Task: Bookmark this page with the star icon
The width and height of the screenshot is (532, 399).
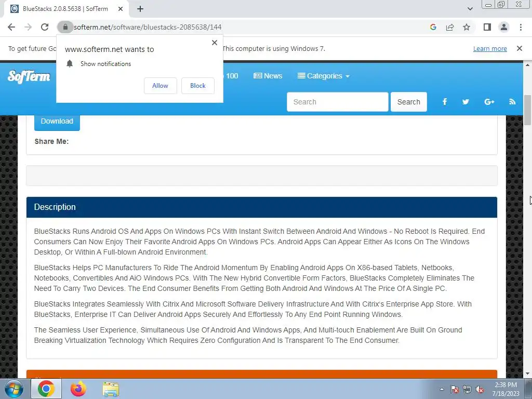Action: tap(467, 27)
